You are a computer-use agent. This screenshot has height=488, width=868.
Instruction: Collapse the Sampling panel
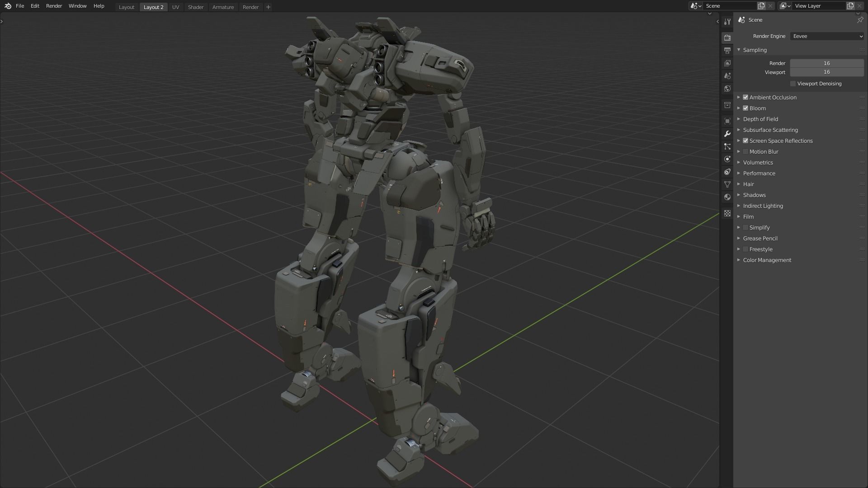click(739, 50)
